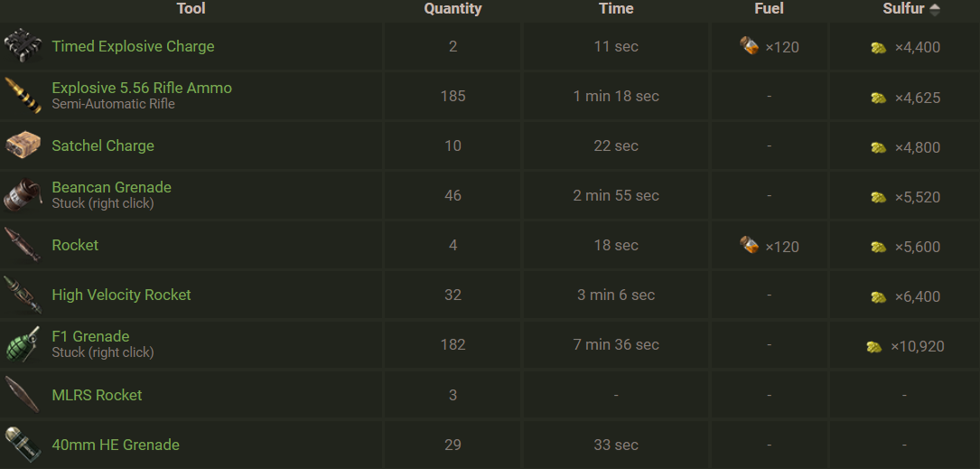980x469 pixels.
Task: Open the Satchel Charge link
Action: pyautogui.click(x=103, y=145)
